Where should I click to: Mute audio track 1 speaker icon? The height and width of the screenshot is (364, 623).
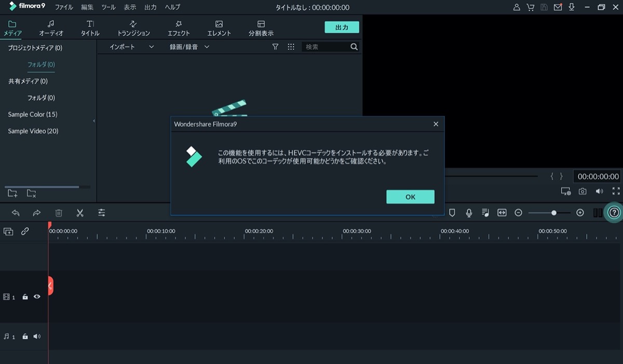37,337
